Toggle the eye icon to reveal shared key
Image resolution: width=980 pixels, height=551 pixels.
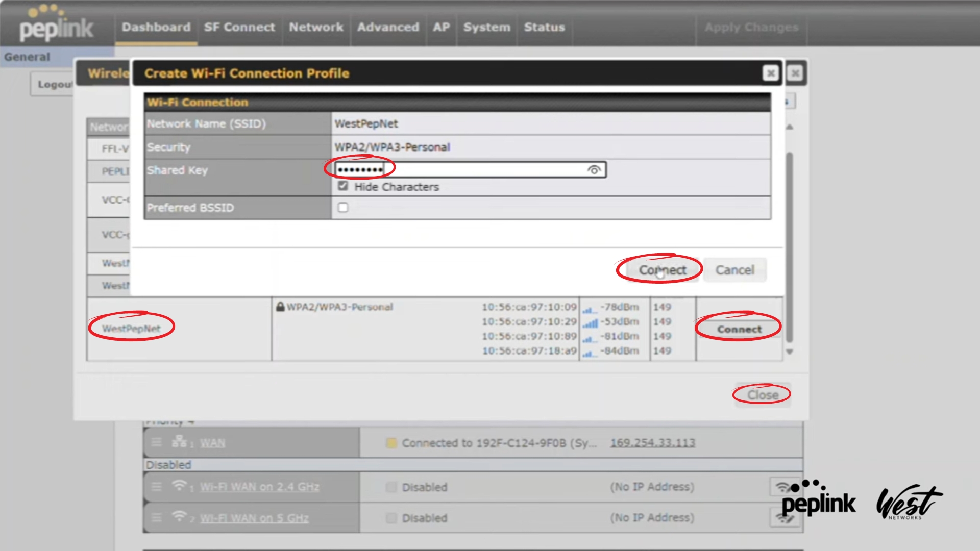coord(594,170)
